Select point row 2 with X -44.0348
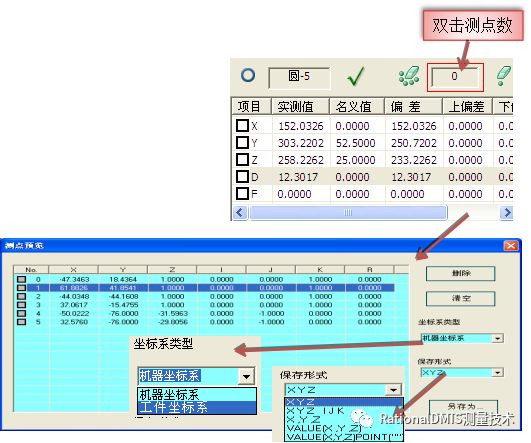Screen dimensions: 531x443 [204, 296]
